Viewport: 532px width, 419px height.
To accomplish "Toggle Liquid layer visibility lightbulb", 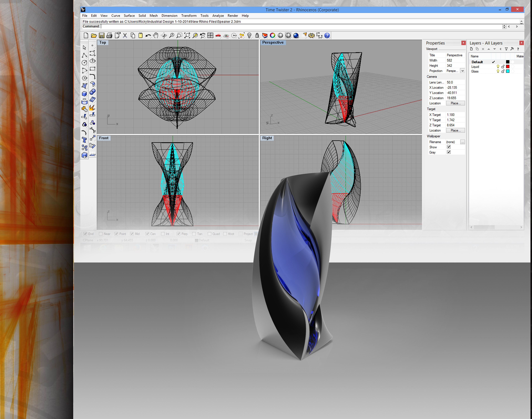I will (498, 66).
